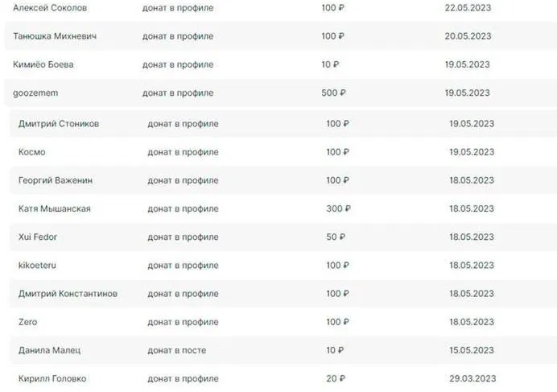The height and width of the screenshot is (392, 557).
Task: Click the goozemem donor name
Action: (35, 93)
